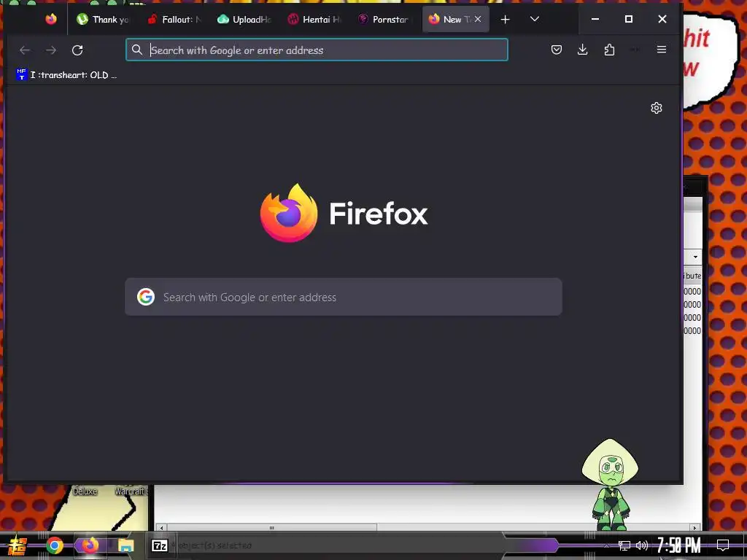Viewport: 747px width, 560px height.
Task: Open the network tray icon
Action: (x=624, y=545)
